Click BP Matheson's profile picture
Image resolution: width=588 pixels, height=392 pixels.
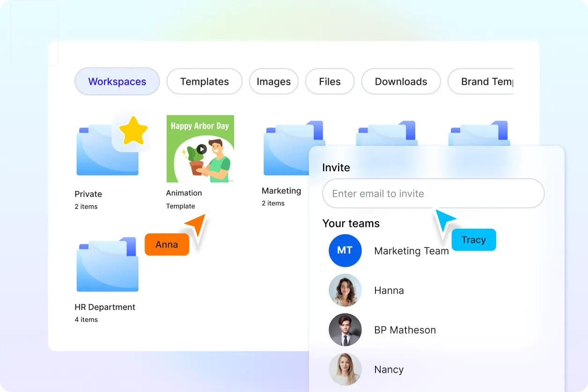(x=345, y=330)
